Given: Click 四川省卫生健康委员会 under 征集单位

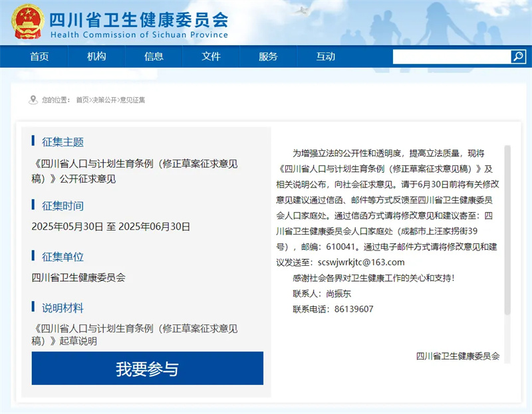Looking at the screenshot, I should (x=78, y=277).
